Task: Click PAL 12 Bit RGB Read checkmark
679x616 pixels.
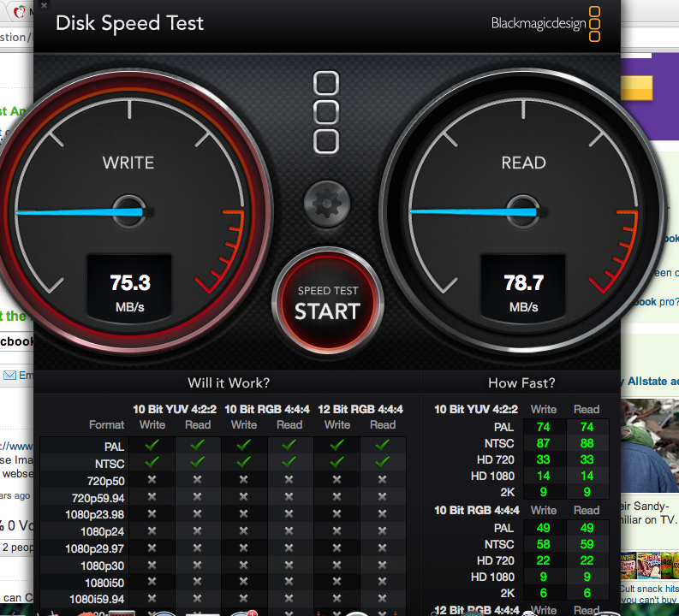Action: tap(383, 445)
